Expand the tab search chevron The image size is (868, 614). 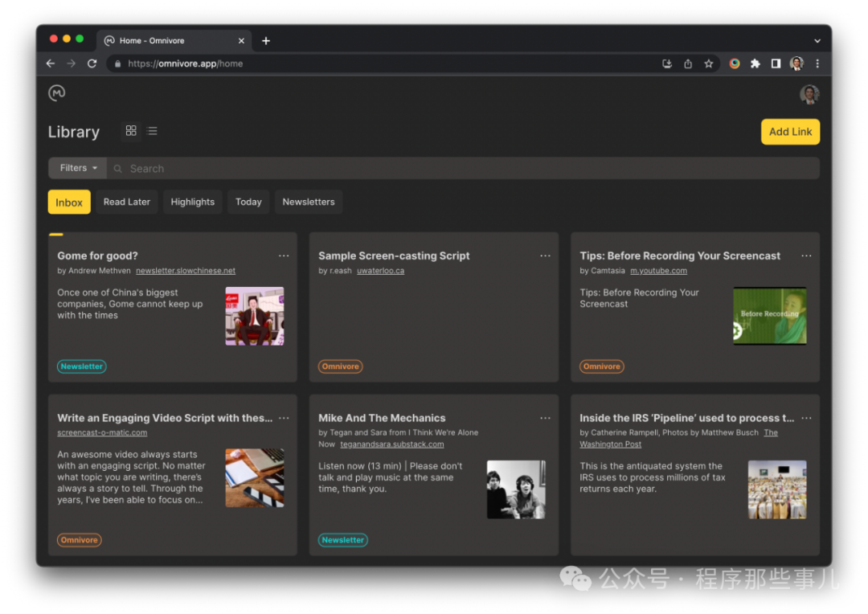click(x=817, y=40)
